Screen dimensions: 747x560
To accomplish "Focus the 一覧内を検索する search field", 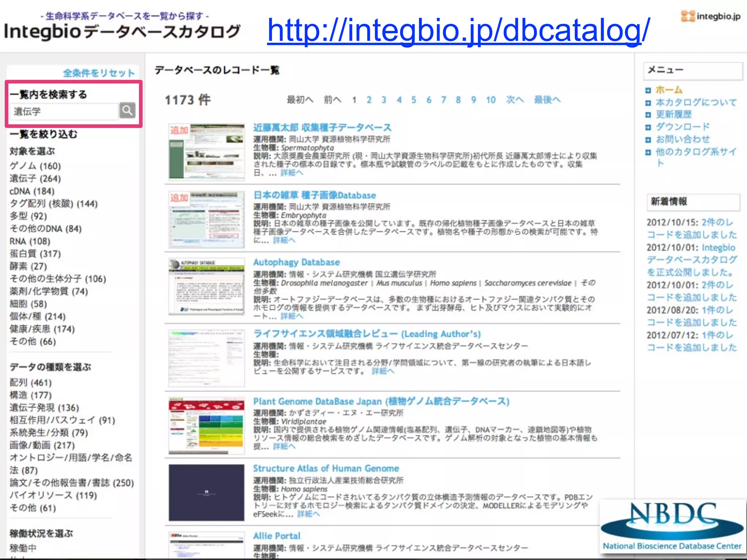I will coord(64,111).
